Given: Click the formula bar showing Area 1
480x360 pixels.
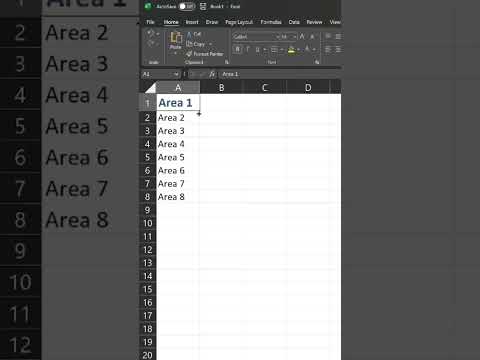Looking at the screenshot, I should (x=279, y=74).
